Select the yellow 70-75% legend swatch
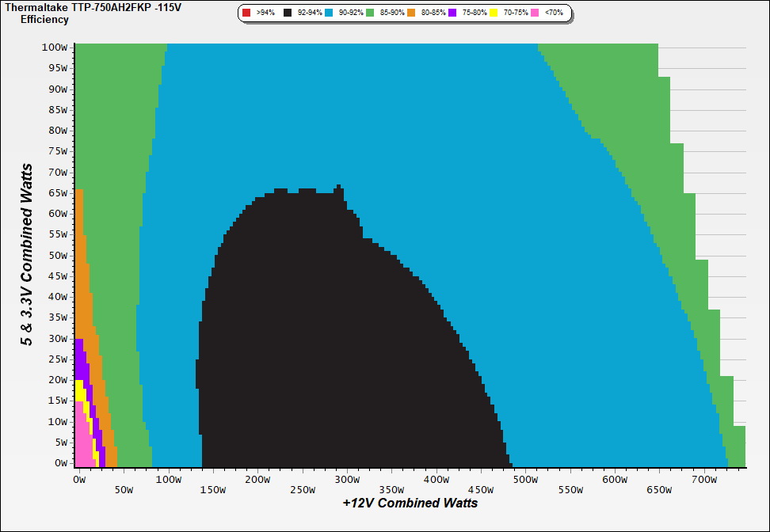770x532 pixels. tap(494, 13)
